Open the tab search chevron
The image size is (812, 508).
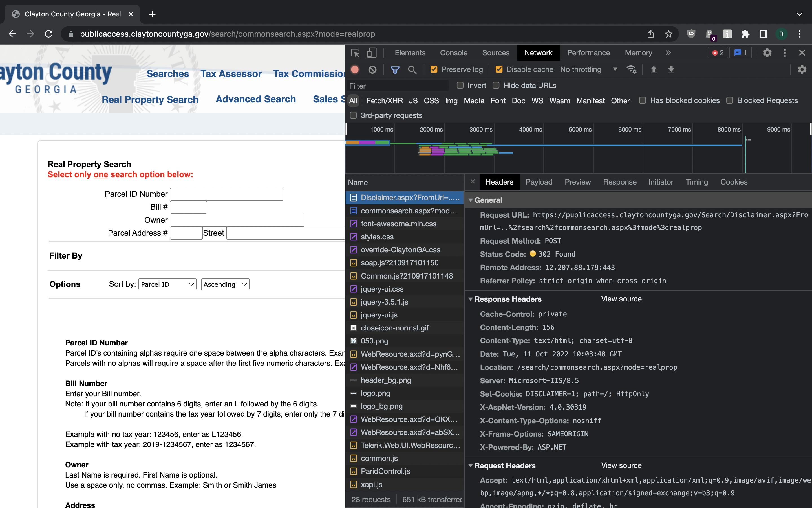click(799, 14)
